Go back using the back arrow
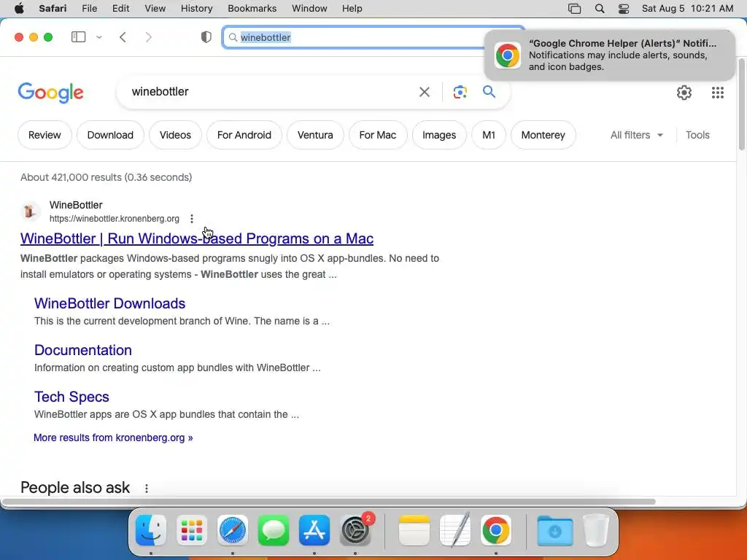The width and height of the screenshot is (747, 560). point(123,37)
